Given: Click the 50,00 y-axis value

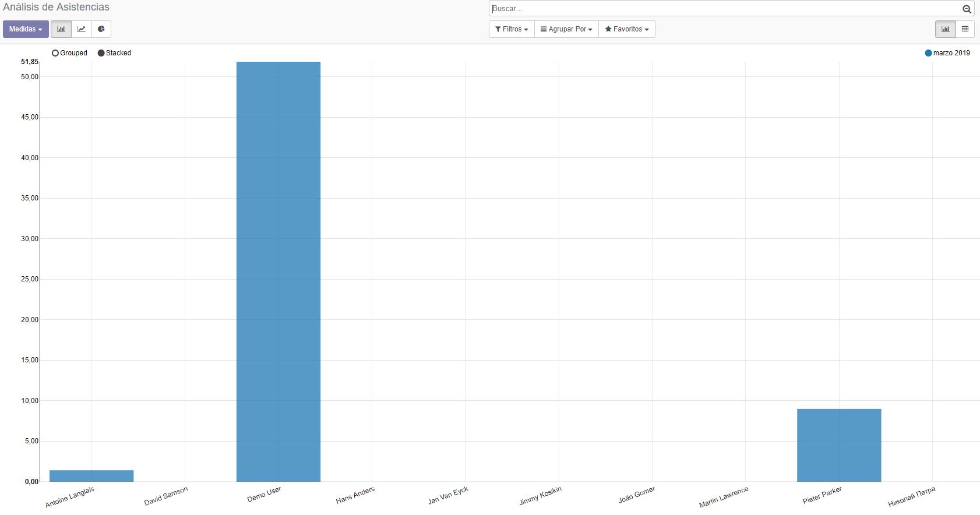Looking at the screenshot, I should click(x=30, y=77).
